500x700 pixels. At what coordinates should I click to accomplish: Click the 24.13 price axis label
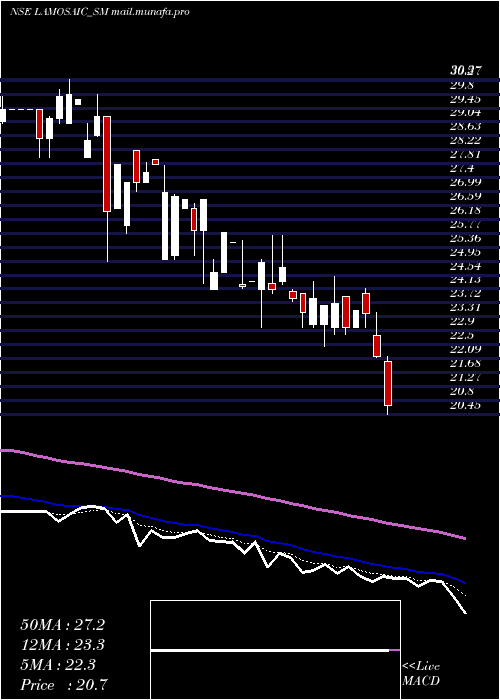click(x=465, y=279)
